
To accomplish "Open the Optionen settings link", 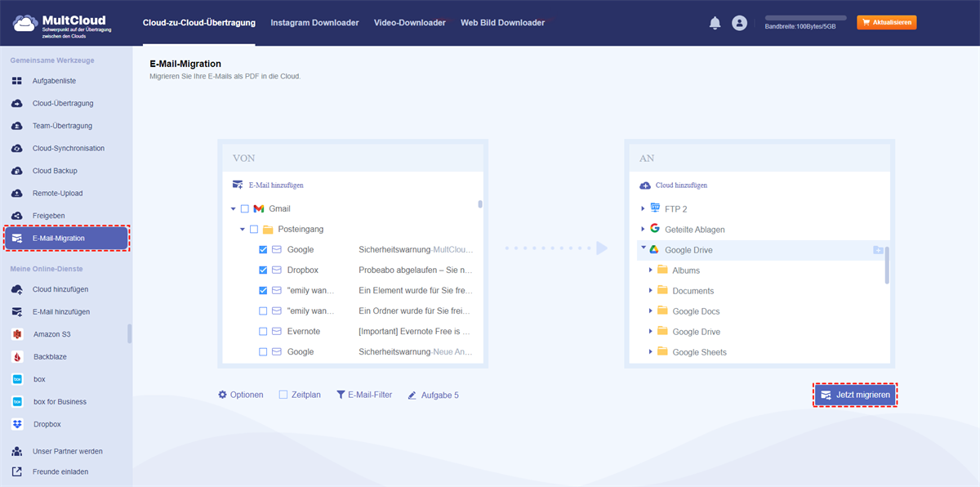I will tap(241, 395).
